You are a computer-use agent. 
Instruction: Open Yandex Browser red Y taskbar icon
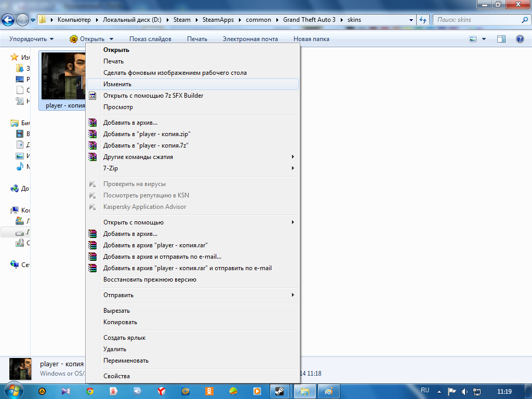tap(162, 391)
